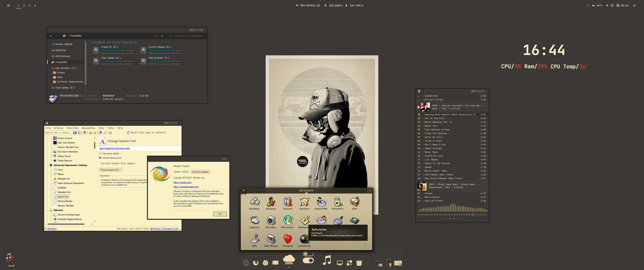Click the Search for a tweak field
Image resolution: width=644 pixels, height=270 pixels.
tap(58, 133)
